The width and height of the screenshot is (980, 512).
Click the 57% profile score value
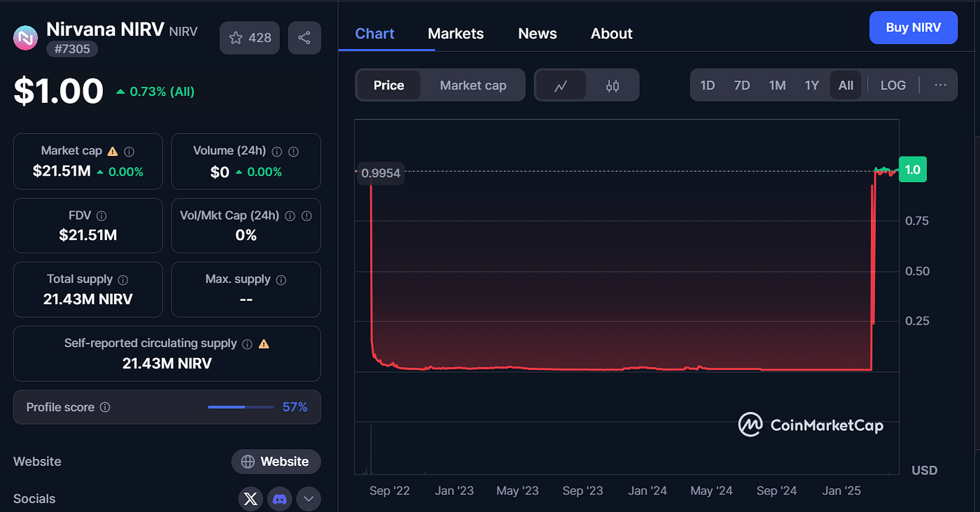coord(295,407)
